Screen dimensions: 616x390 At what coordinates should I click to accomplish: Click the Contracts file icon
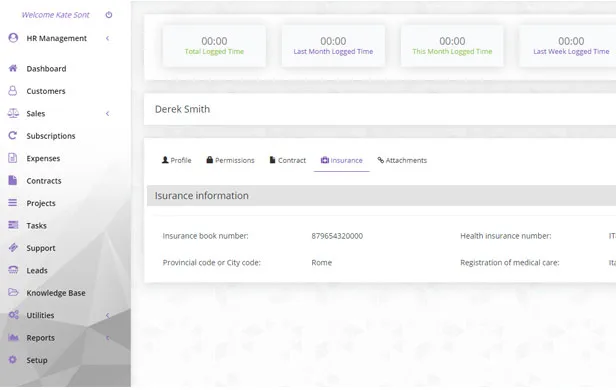[13, 180]
